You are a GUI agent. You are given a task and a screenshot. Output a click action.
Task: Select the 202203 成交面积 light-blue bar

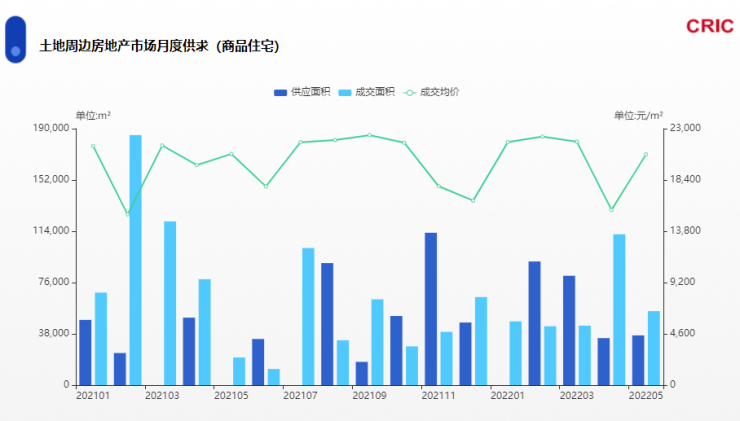tap(585, 355)
